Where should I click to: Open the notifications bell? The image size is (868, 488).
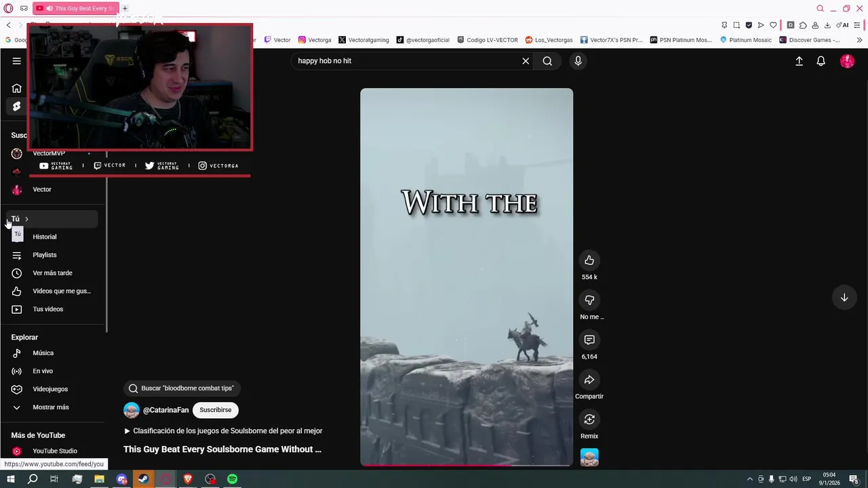click(x=821, y=61)
